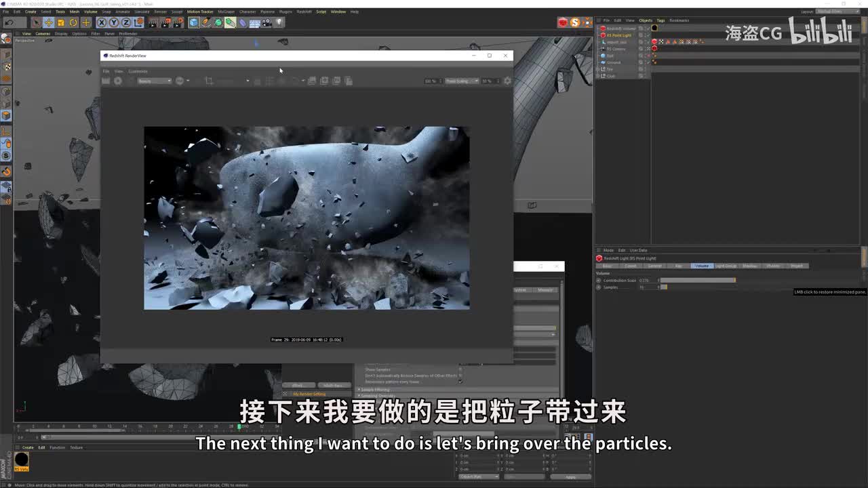This screenshot has width=868, height=488.
Task: Adjust the Contribution Scale slider
Action: click(698, 280)
